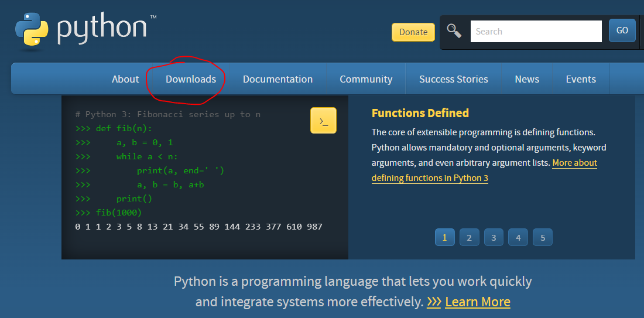644x318 pixels.
Task: Switch to slide 4
Action: pyautogui.click(x=518, y=237)
